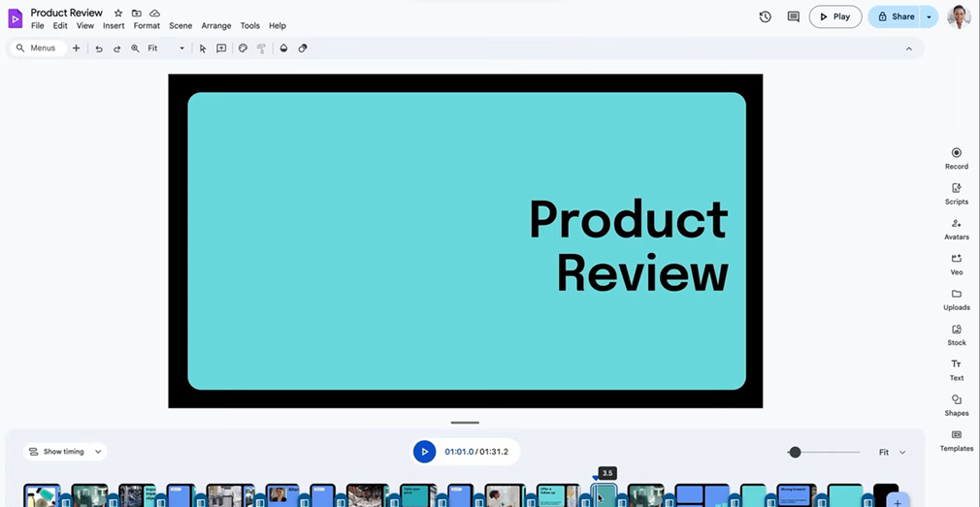Open the Templates panel

(x=957, y=440)
